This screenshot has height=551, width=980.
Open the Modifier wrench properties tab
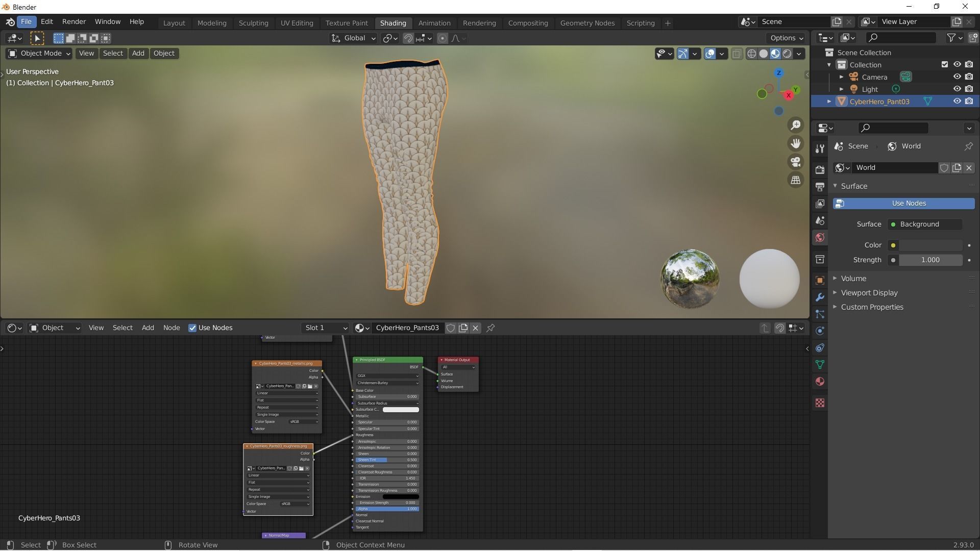[x=820, y=297]
